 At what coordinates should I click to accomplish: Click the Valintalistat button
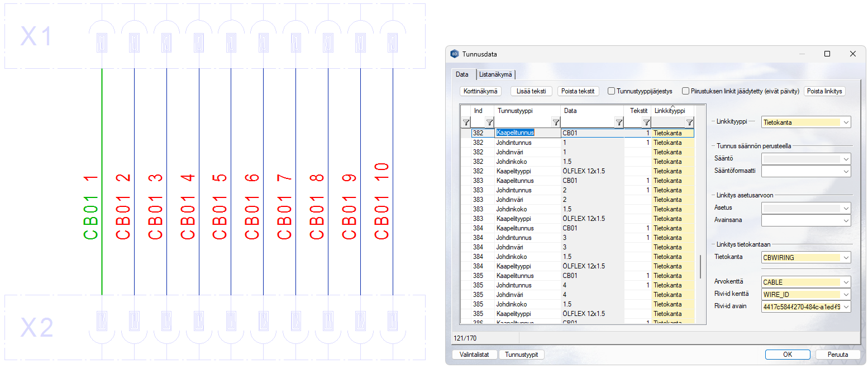tap(474, 355)
